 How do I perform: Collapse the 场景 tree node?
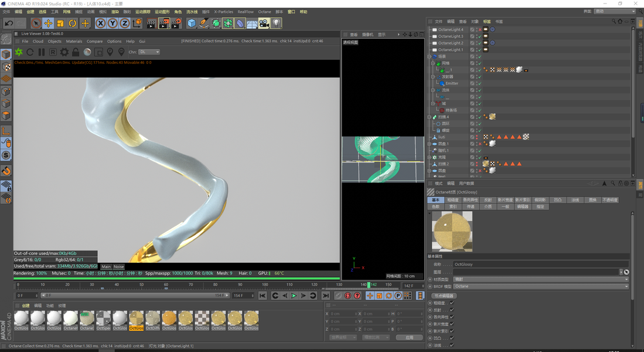point(429,56)
